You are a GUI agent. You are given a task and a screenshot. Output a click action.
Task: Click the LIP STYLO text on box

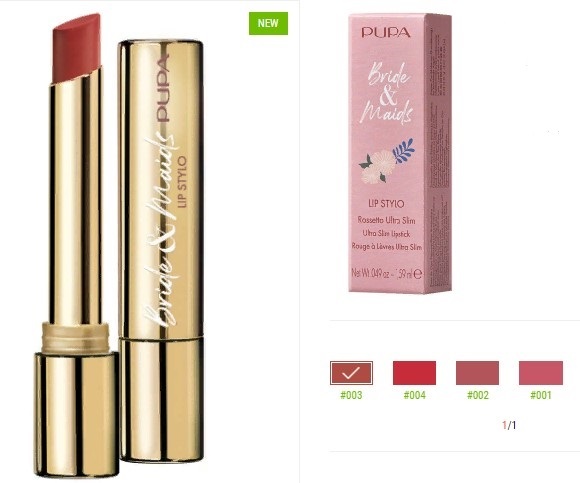386,203
